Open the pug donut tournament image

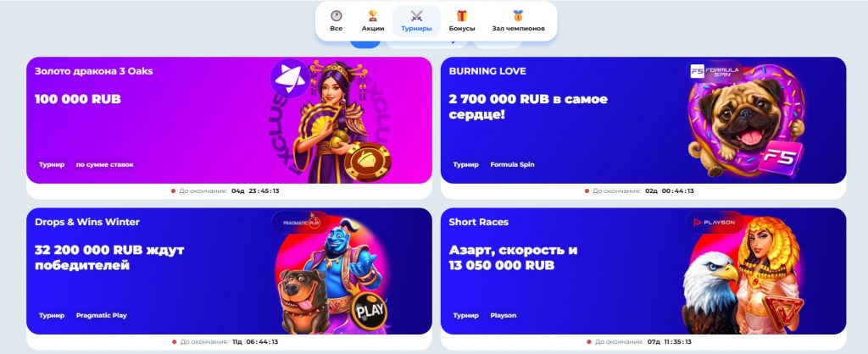tap(746, 122)
